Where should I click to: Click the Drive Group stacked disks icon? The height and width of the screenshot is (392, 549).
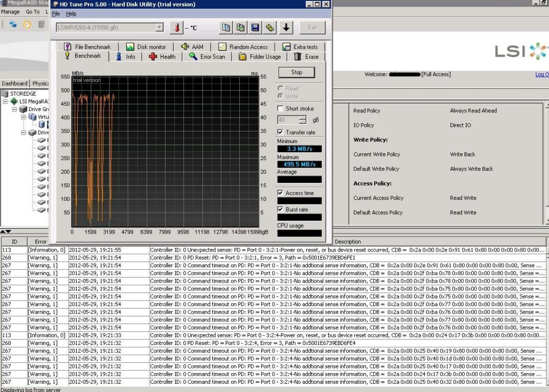[x=23, y=109]
